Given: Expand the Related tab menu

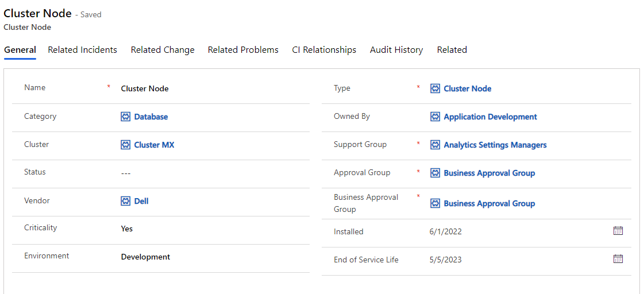Looking at the screenshot, I should point(452,50).
